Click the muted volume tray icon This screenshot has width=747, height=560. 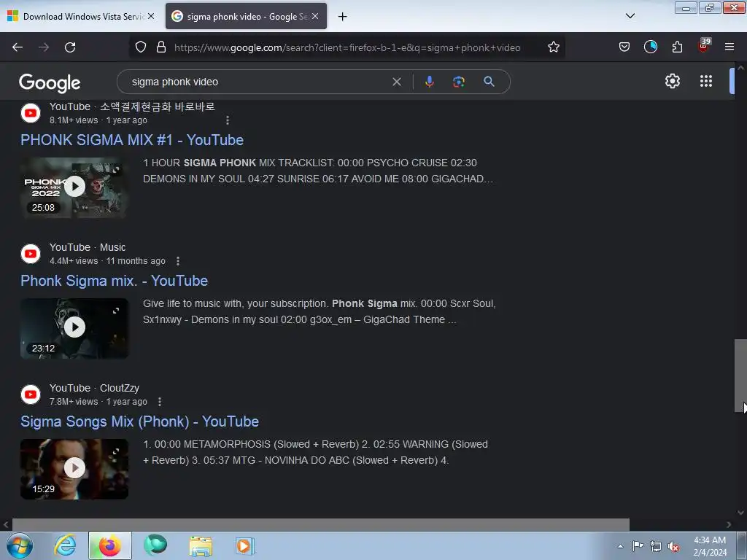tap(673, 547)
